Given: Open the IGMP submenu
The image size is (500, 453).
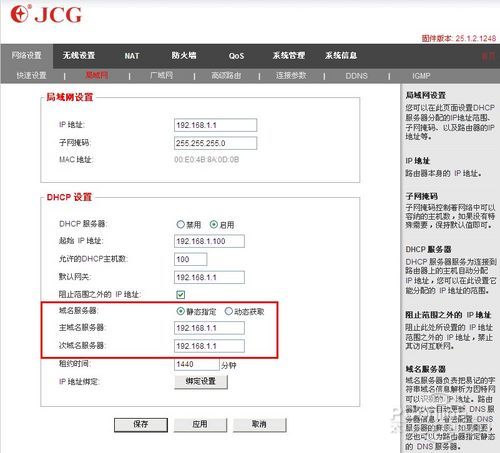Looking at the screenshot, I should coord(421,76).
